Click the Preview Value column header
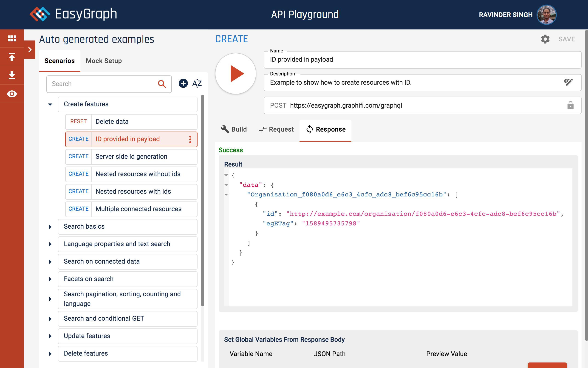The height and width of the screenshot is (368, 588). tap(447, 354)
